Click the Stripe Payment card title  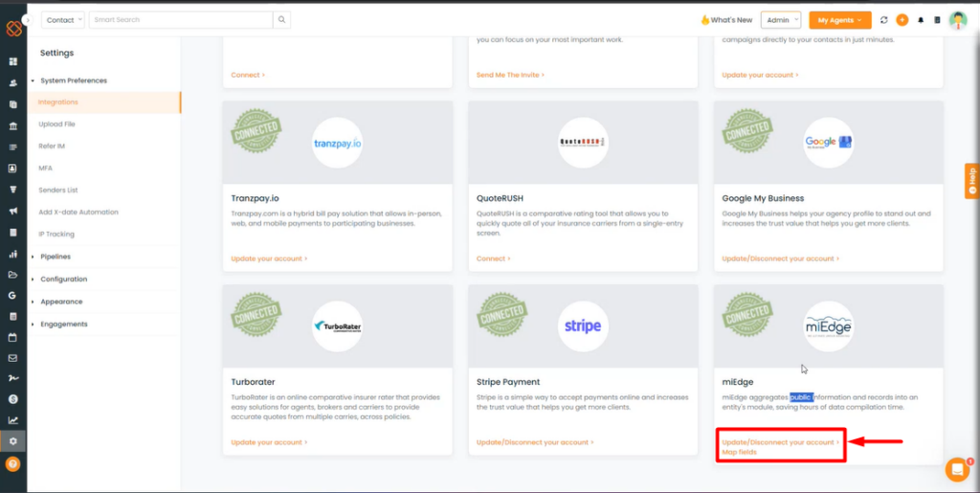coord(508,382)
